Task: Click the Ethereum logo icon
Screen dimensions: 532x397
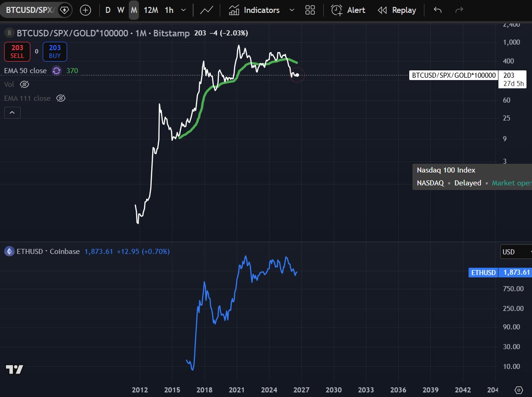Action: (9, 252)
